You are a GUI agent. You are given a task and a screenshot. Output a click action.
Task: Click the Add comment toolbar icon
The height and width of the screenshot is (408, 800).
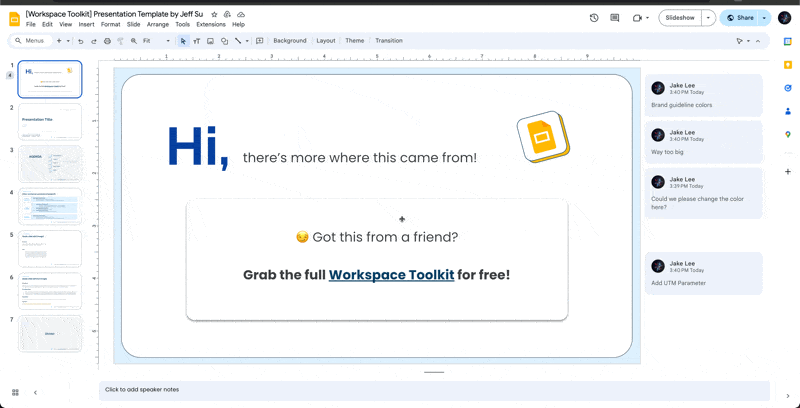(260, 41)
